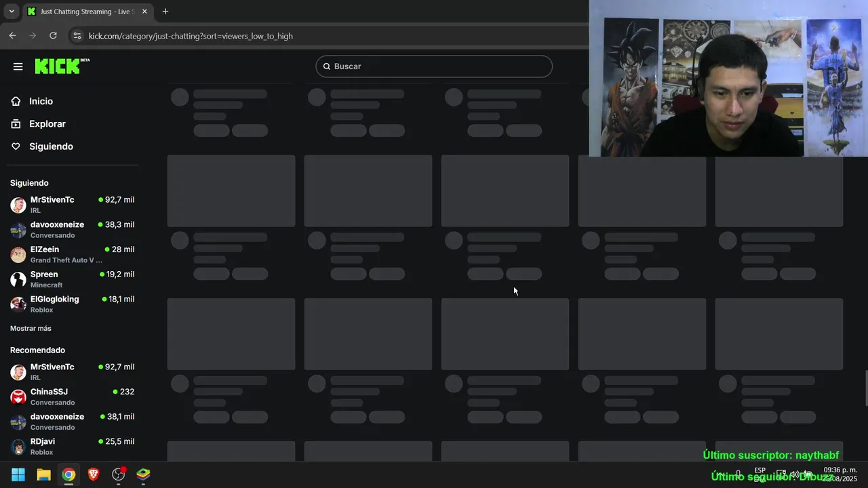This screenshot has height=488, width=868.
Task: Open BlueStacks from taskbar
Action: pyautogui.click(x=144, y=474)
